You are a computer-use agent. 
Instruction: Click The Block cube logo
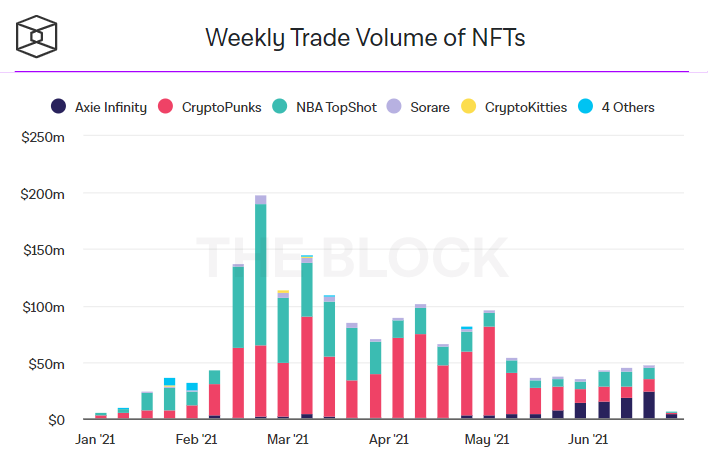point(37,37)
